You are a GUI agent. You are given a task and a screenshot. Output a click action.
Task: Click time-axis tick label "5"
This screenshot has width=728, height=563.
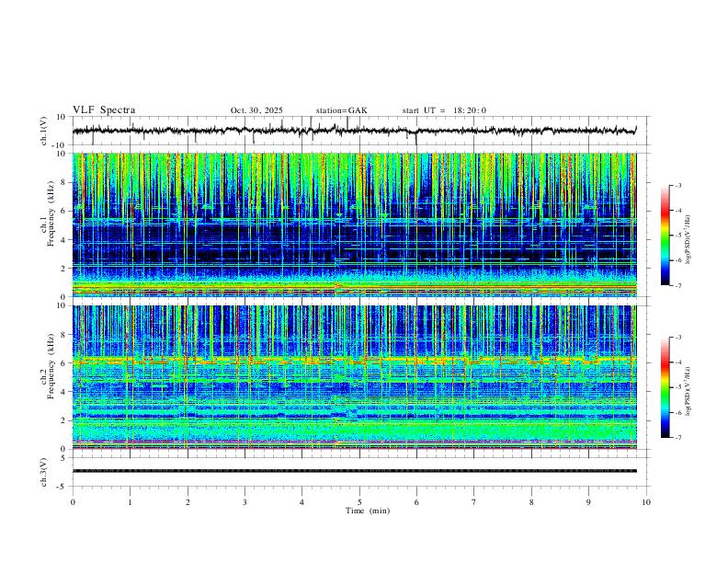(359, 502)
